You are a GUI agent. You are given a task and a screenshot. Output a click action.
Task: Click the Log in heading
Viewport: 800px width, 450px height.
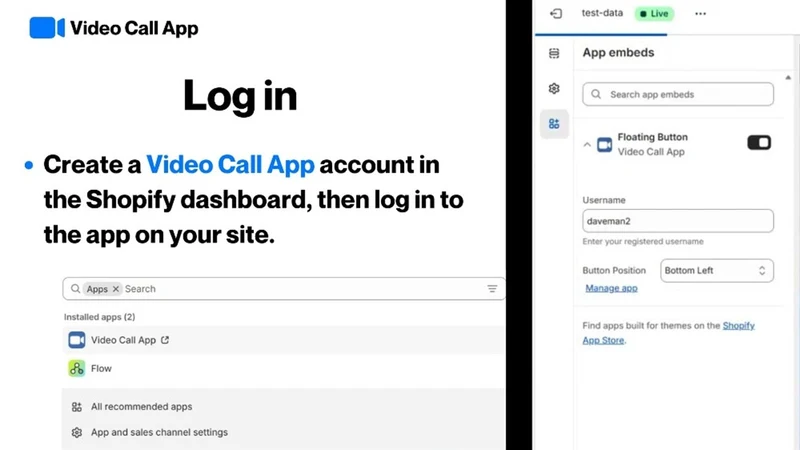point(240,96)
